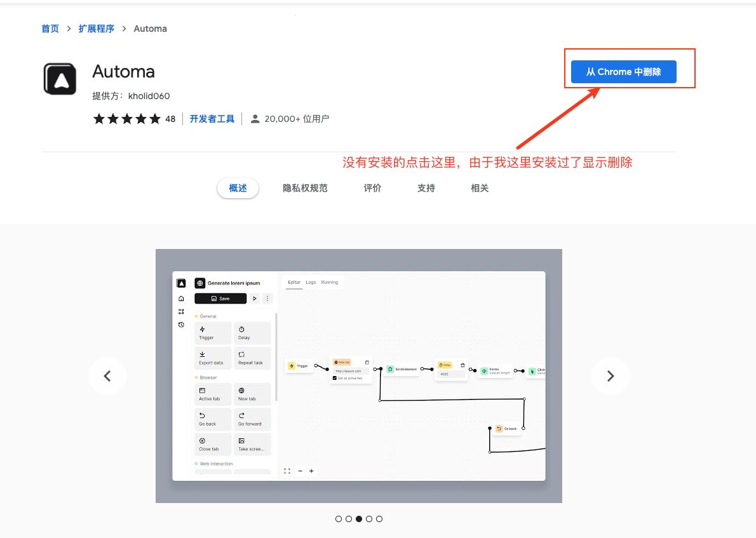Open the three-dot options menu near Save

coord(267,299)
